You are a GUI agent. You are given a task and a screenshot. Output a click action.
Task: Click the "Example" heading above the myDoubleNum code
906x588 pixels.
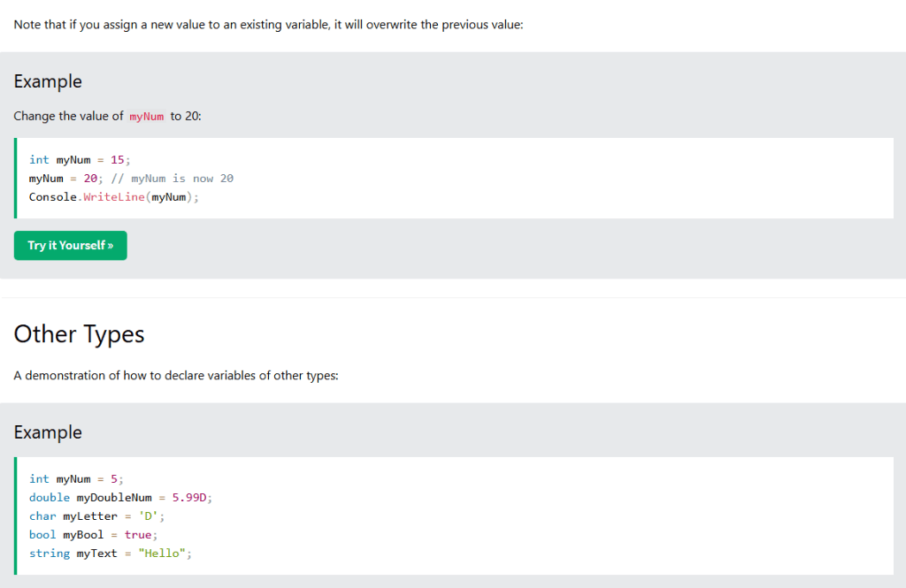pos(48,432)
